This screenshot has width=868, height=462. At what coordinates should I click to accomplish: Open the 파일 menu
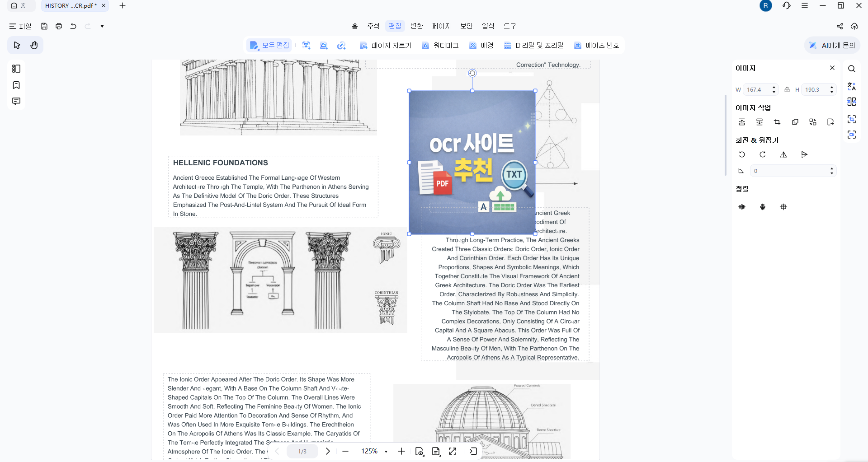[20, 26]
